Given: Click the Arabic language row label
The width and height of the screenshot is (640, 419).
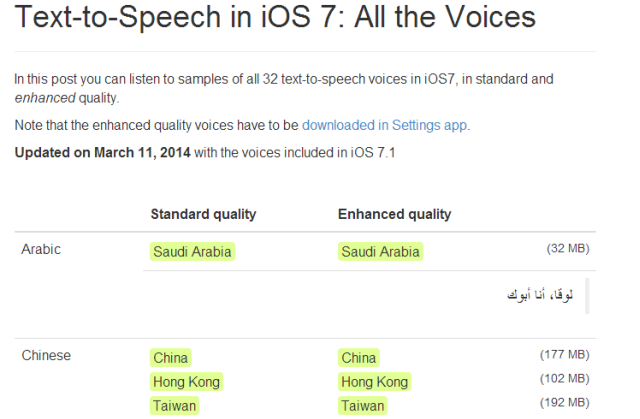Looking at the screenshot, I should pos(41,249).
